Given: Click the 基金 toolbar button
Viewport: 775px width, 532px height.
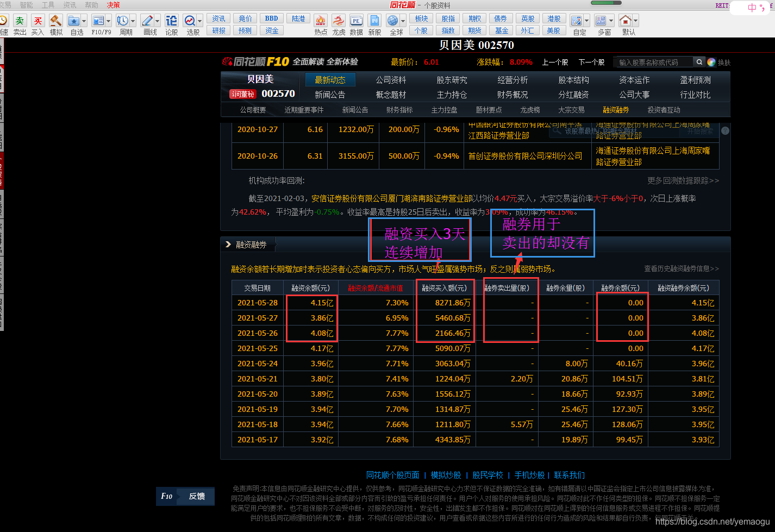Looking at the screenshot, I should click(x=502, y=30).
